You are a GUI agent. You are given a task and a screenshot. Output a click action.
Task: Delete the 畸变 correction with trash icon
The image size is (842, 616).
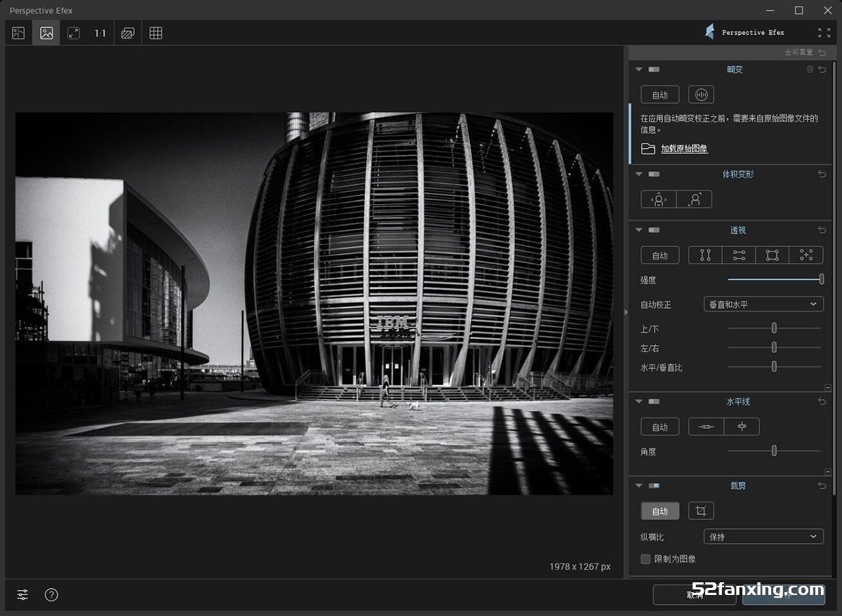810,69
